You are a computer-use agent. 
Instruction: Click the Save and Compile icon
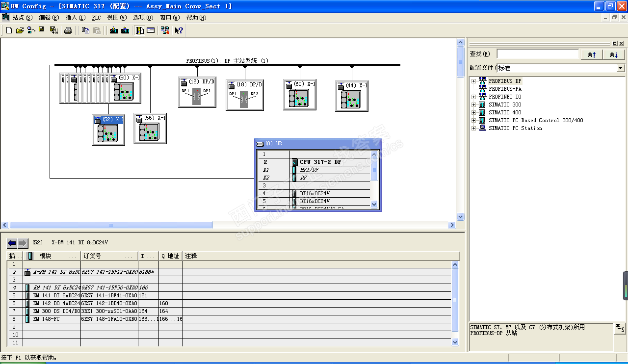coord(54,30)
